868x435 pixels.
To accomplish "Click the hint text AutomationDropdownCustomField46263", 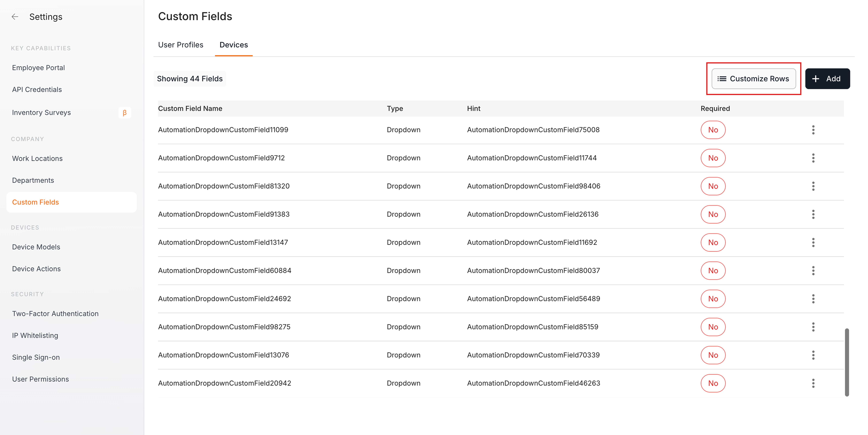I will tap(533, 383).
